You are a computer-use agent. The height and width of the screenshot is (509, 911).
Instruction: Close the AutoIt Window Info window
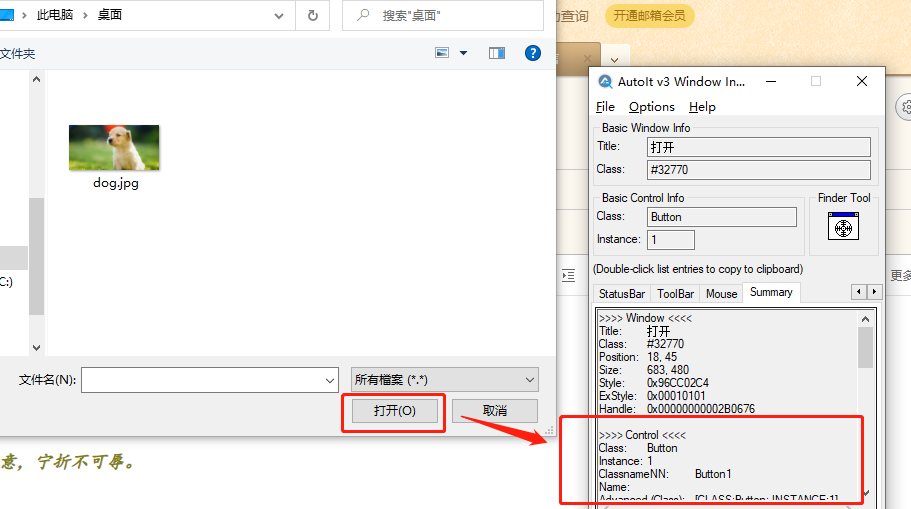click(862, 81)
